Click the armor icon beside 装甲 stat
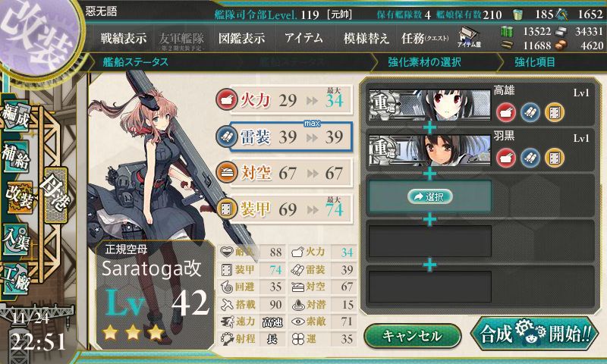 click(x=226, y=209)
